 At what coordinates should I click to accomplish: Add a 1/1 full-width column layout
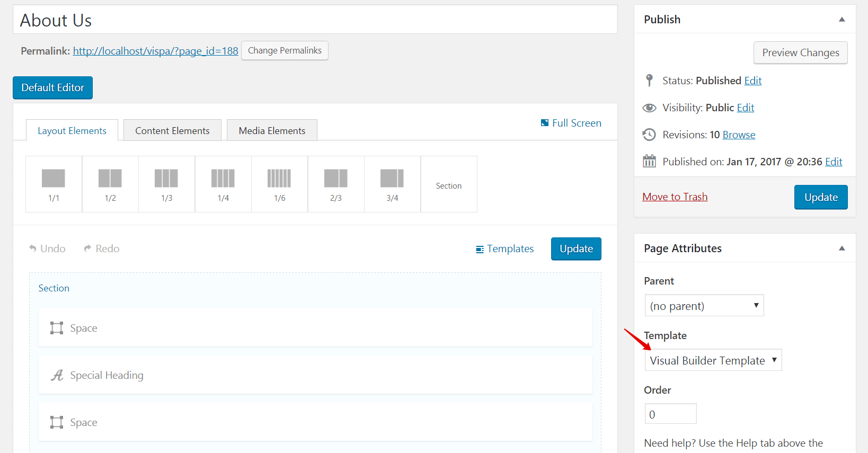(x=54, y=184)
